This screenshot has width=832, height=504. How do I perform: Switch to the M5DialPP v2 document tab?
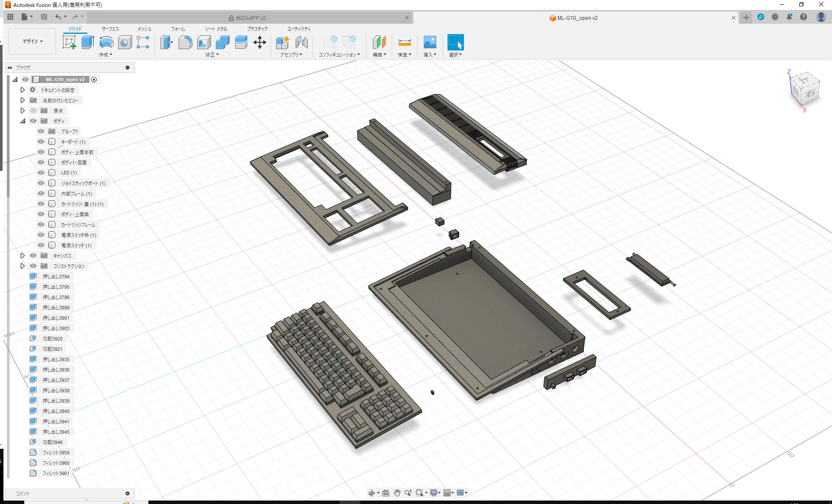pos(249,18)
